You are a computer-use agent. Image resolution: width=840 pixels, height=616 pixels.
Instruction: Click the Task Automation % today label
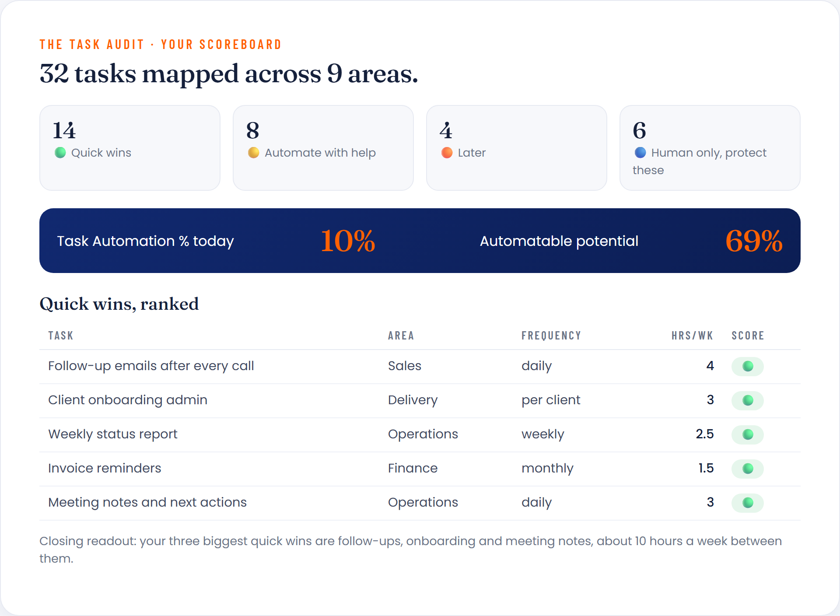tap(146, 241)
